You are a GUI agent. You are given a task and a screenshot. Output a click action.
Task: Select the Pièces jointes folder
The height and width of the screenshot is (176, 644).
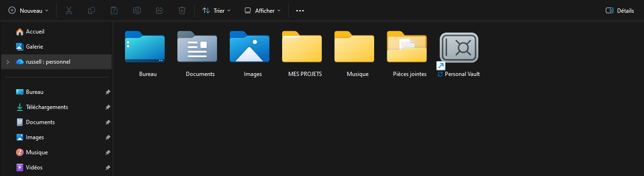pyautogui.click(x=407, y=47)
